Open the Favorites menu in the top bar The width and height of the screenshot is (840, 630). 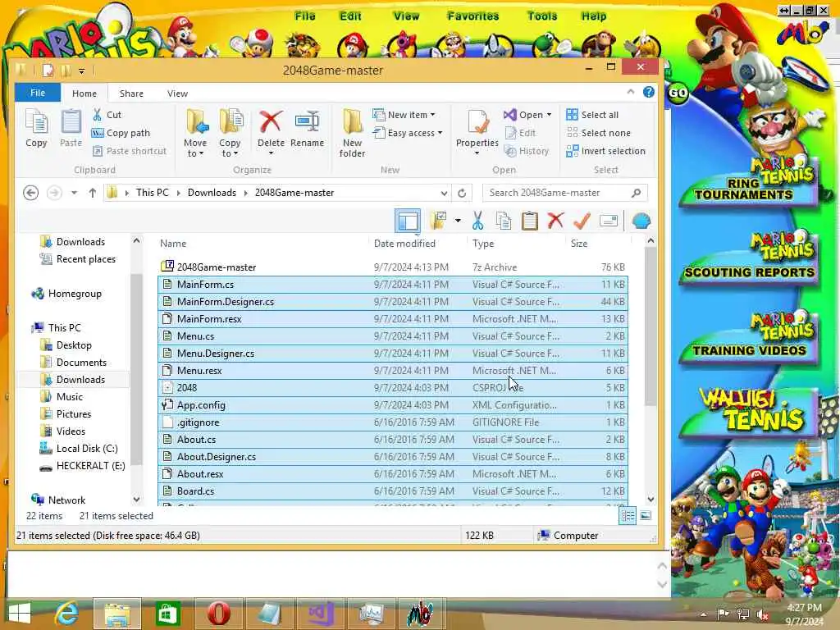pyautogui.click(x=473, y=16)
